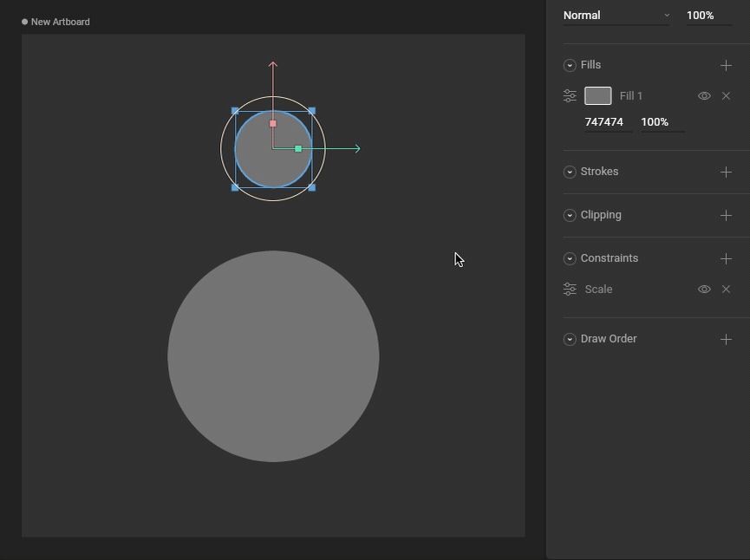Open Fill 1 options sliders icon
The height and width of the screenshot is (560, 750).
coord(570,96)
